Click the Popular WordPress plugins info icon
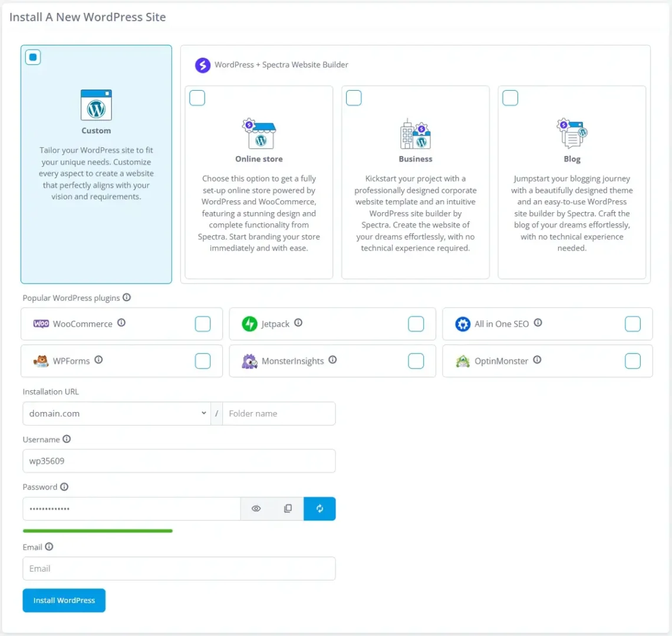 pos(127,298)
